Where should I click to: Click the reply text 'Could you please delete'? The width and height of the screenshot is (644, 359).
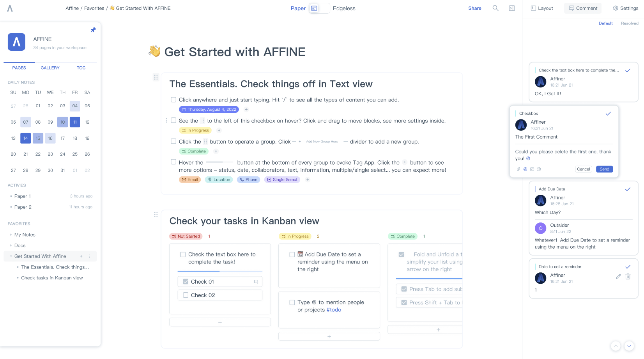(x=563, y=155)
